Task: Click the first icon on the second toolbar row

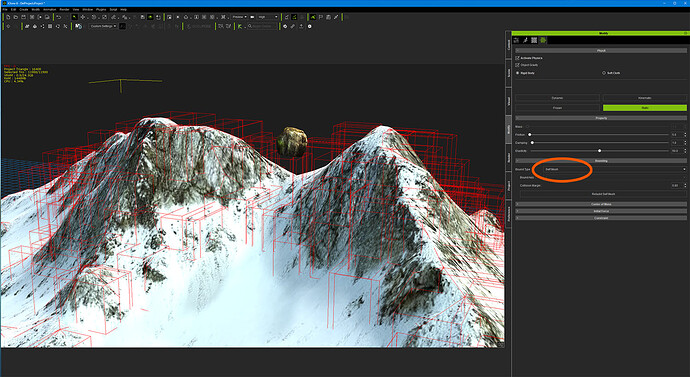Action: 8,26
